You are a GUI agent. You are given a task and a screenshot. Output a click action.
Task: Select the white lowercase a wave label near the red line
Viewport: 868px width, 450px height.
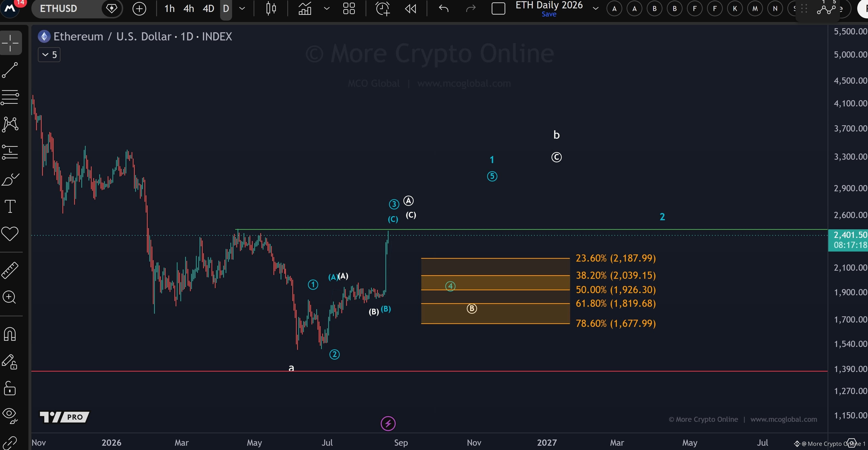tap(291, 368)
